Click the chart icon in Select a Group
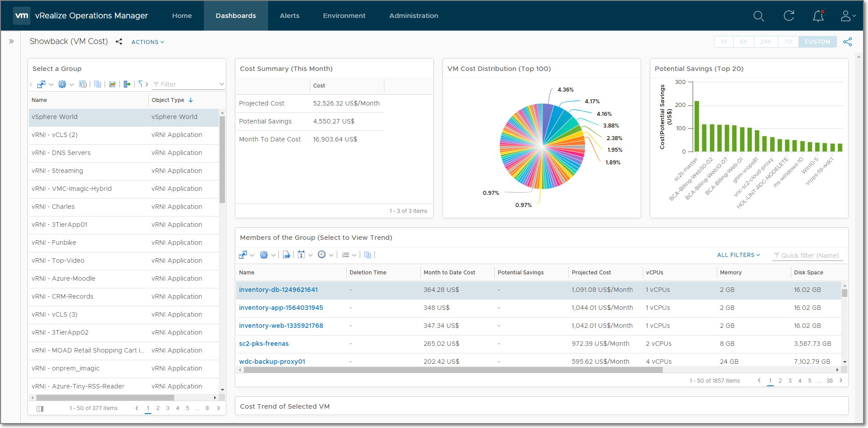 tap(112, 84)
